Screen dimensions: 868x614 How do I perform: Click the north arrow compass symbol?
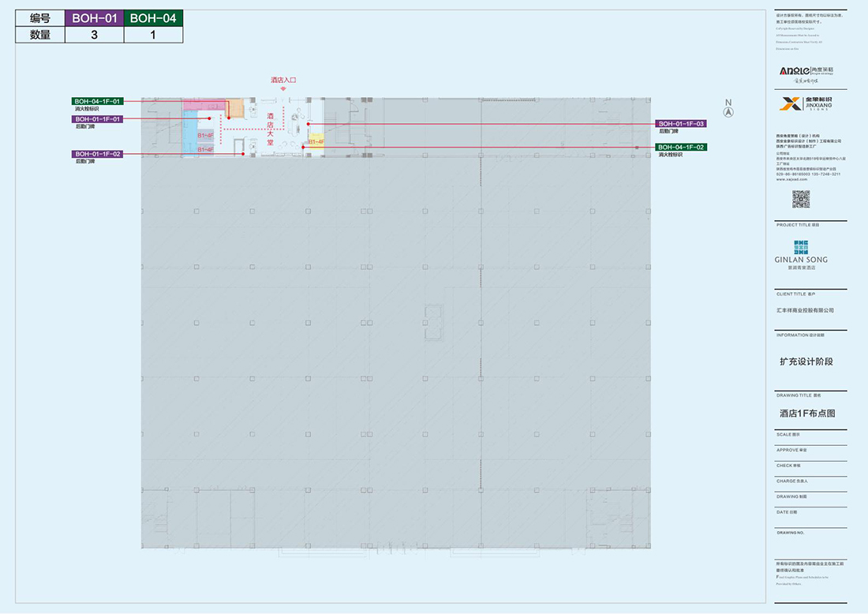[x=728, y=111]
